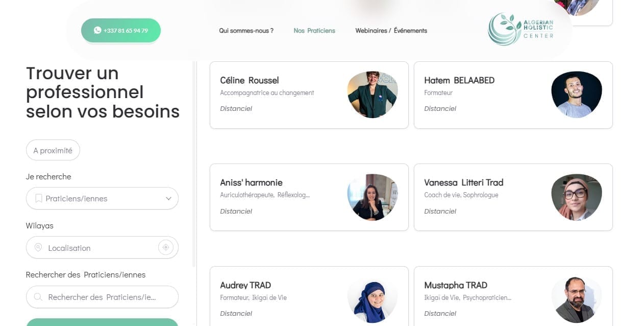Click the magnifier icon in practitioner search
Screen dimensions: 644x326
[38, 297]
